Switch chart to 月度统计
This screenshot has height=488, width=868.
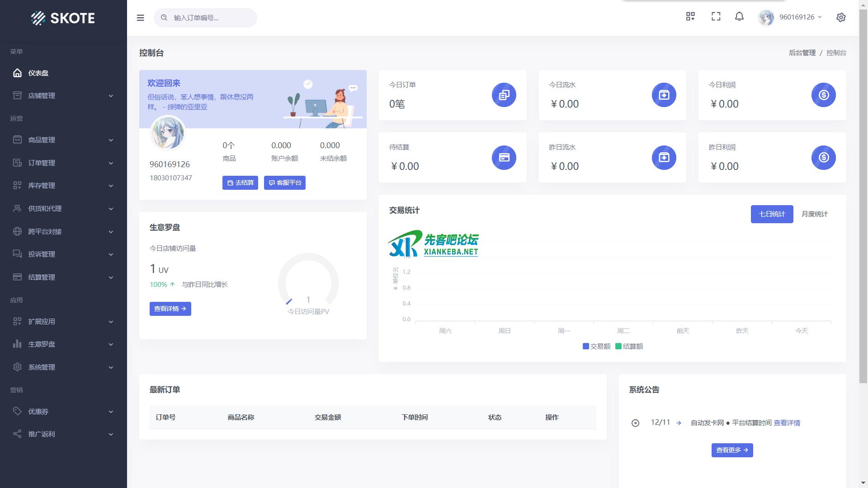[x=814, y=214]
